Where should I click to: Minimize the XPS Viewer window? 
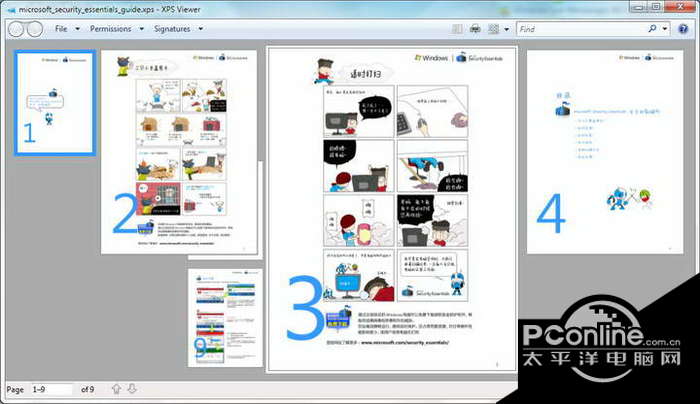(x=639, y=7)
